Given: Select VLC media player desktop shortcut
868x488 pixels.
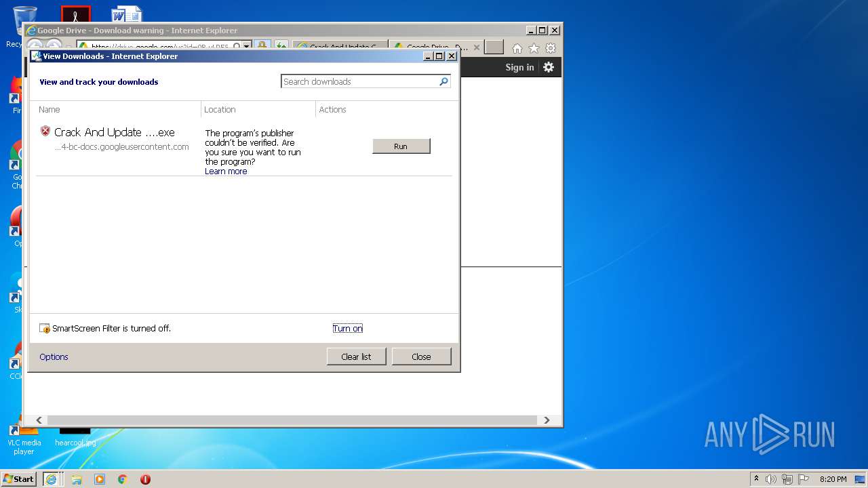Looking at the screenshot, I should (x=24, y=437).
